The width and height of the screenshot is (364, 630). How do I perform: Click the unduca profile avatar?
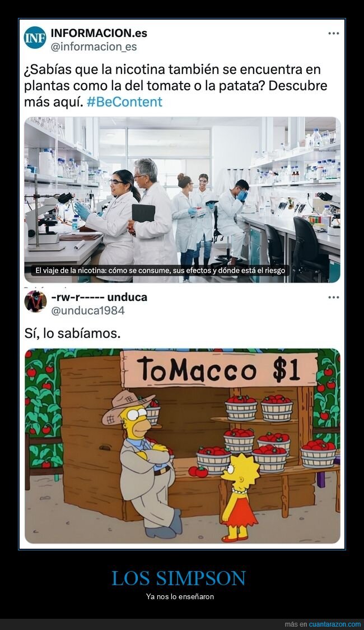click(x=35, y=302)
